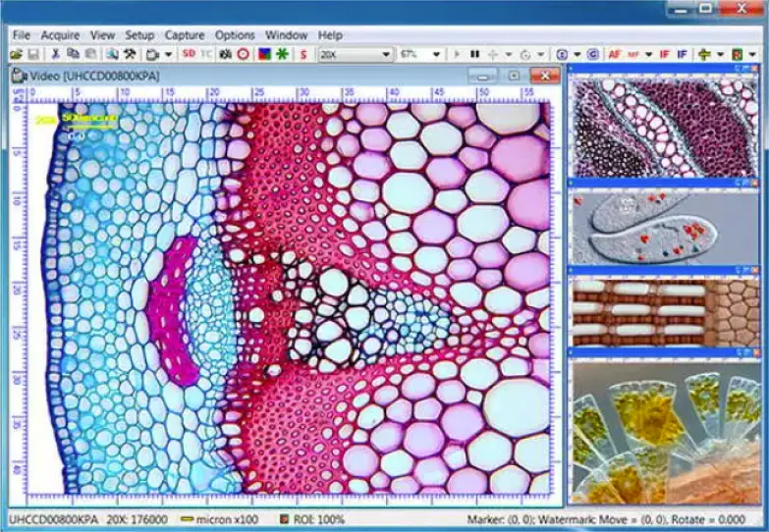769x532 pixels.
Task: Open the View menu
Action: tap(102, 35)
